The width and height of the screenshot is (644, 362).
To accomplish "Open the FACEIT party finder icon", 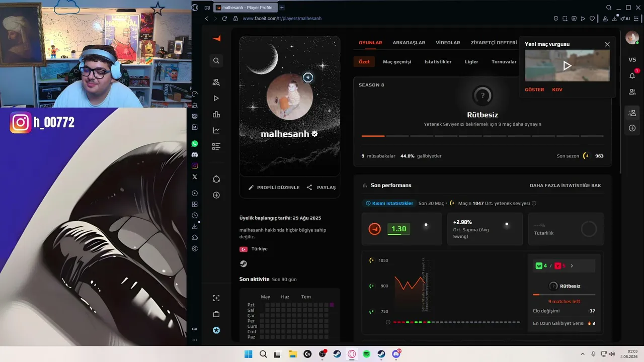I will pos(216,82).
